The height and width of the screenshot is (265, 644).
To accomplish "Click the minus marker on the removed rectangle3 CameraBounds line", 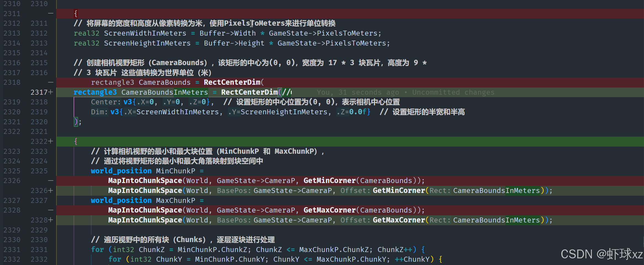I will coord(51,82).
